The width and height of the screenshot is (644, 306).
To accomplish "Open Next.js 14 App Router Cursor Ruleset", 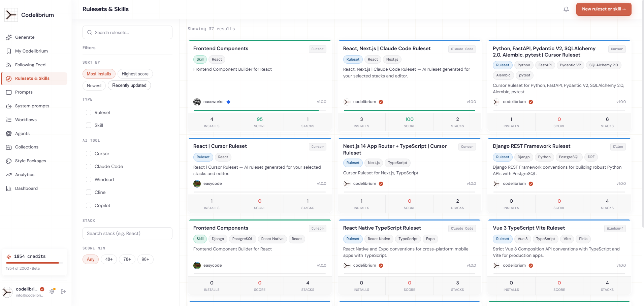I will point(395,149).
